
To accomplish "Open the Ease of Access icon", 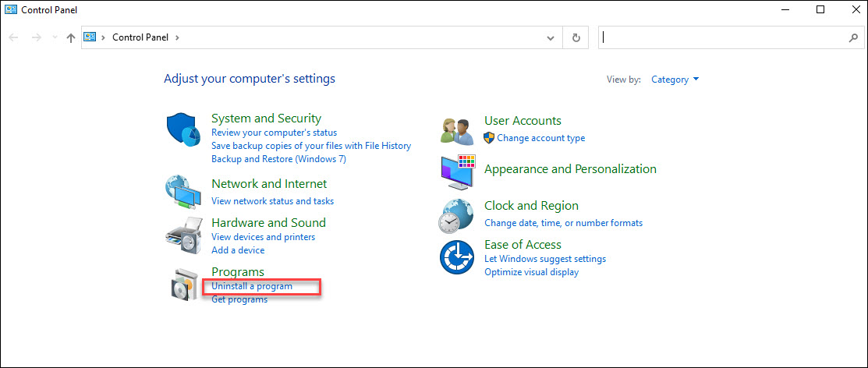I will (x=457, y=257).
